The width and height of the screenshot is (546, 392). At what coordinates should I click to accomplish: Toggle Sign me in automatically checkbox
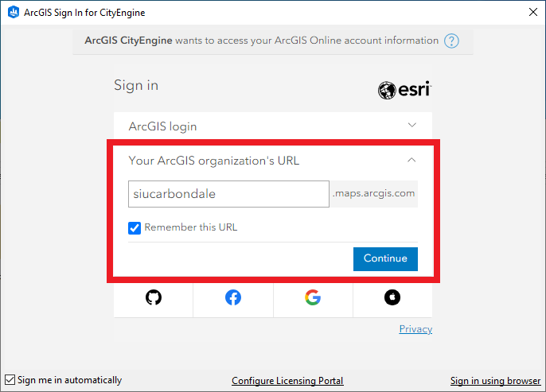(10, 380)
